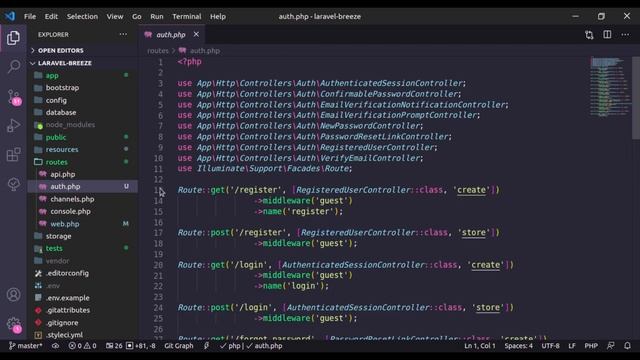640x360 pixels.
Task: Collapse the LARAVEL-BREEZE folder section
Action: click(x=64, y=63)
